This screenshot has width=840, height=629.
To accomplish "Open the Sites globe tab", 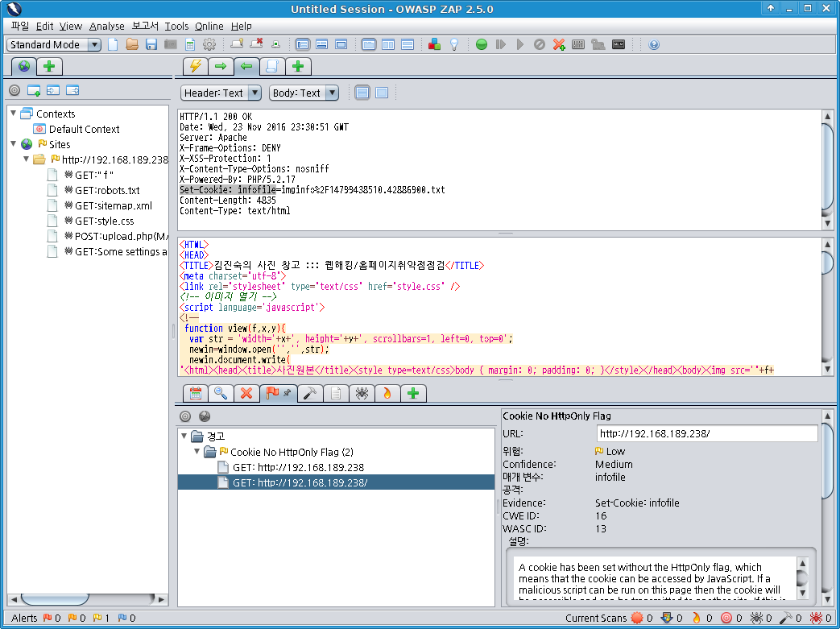I will pyautogui.click(x=24, y=66).
